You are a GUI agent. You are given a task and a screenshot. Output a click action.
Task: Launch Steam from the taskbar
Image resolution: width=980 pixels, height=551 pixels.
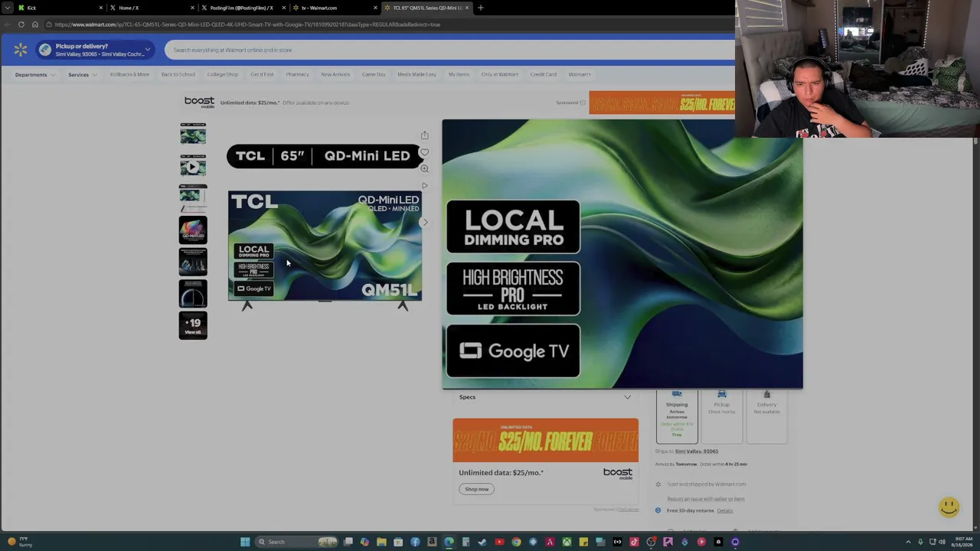click(482, 542)
